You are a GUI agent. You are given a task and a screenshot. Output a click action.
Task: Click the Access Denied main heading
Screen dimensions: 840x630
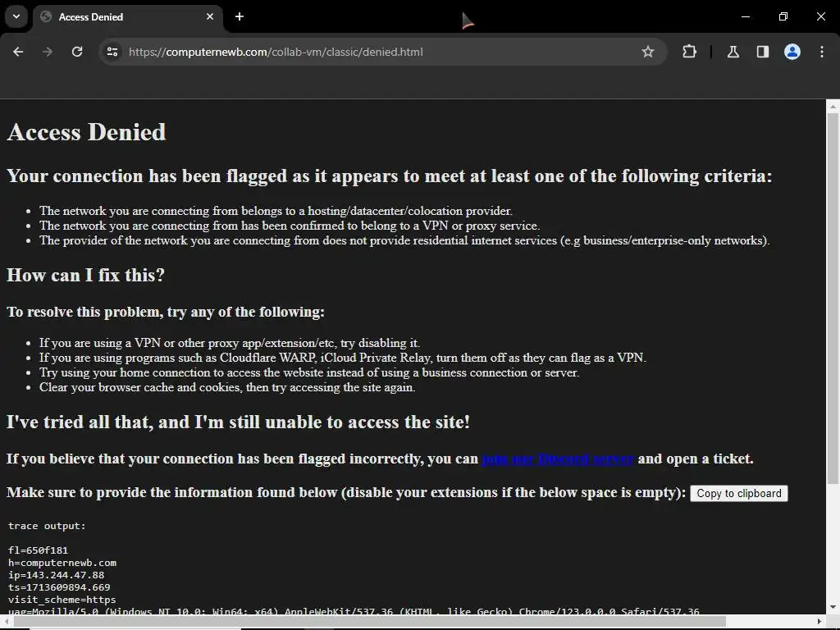(x=86, y=132)
